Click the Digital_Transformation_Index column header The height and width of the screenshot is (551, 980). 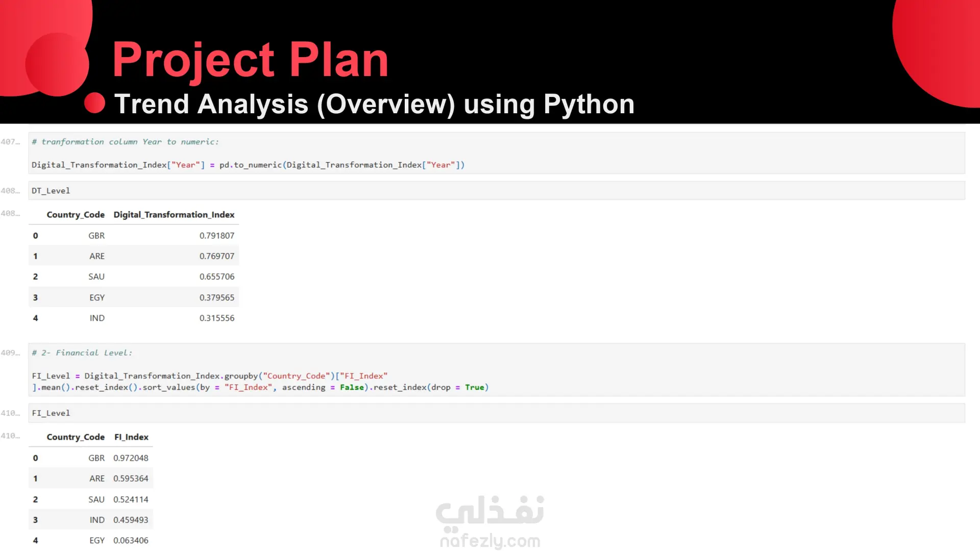pyautogui.click(x=174, y=215)
